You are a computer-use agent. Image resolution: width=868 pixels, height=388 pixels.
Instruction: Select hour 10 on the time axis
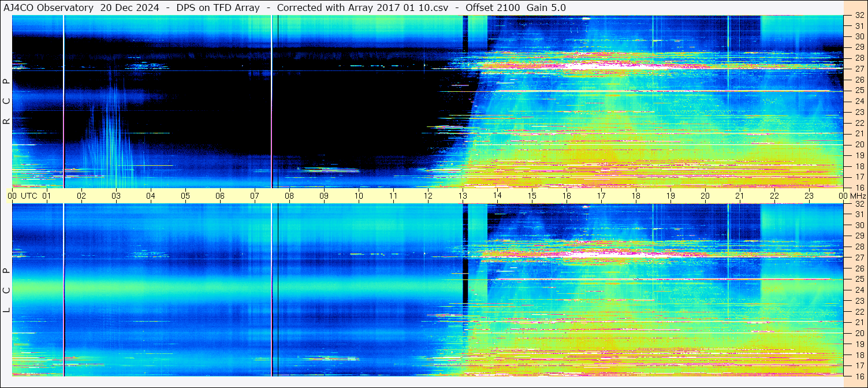359,196
